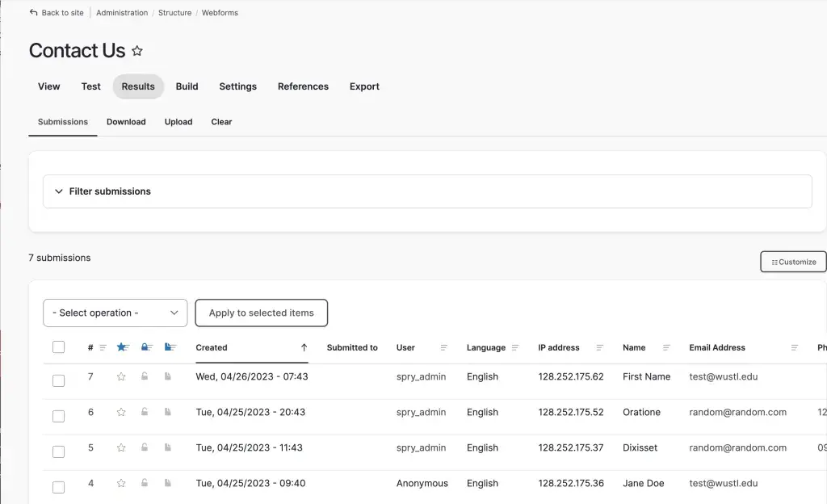Sort by the Created column arrow

[304, 347]
